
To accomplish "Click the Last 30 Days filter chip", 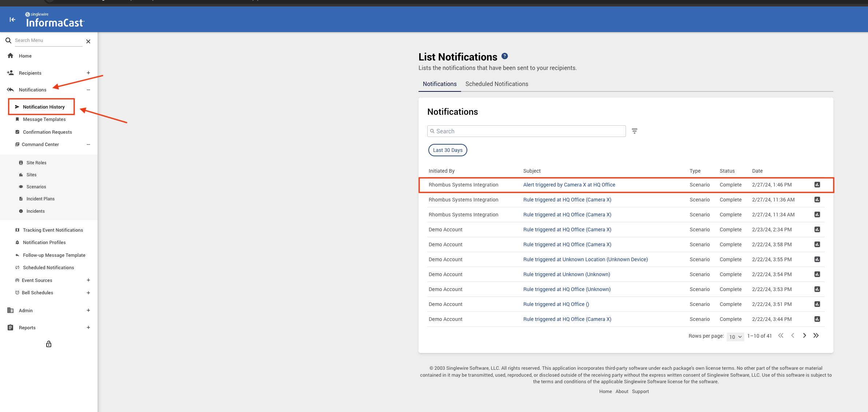I will 448,150.
